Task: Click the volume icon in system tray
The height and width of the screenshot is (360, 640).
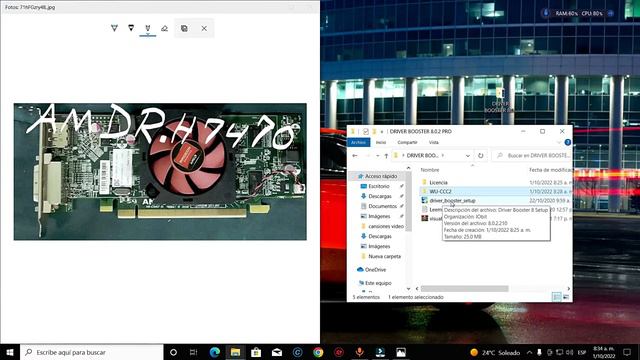Action: [570, 352]
